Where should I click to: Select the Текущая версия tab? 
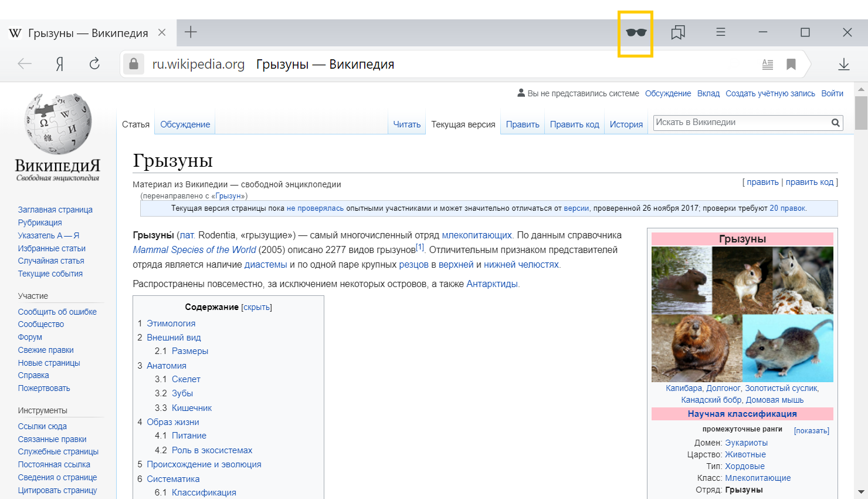click(463, 124)
